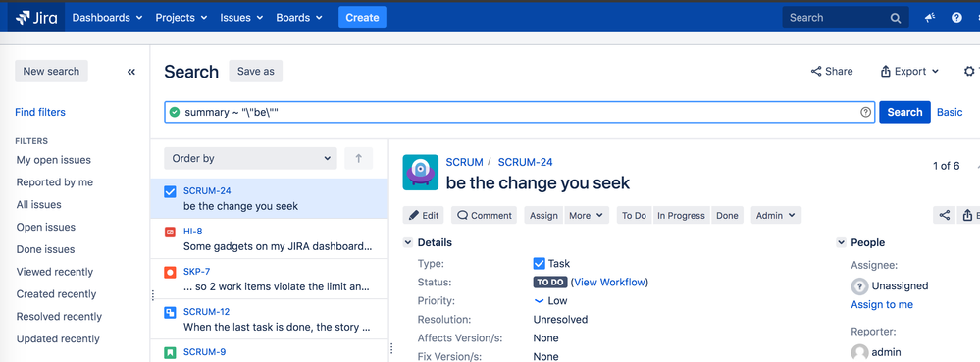
Task: Open the Order by dropdown
Action: click(250, 159)
